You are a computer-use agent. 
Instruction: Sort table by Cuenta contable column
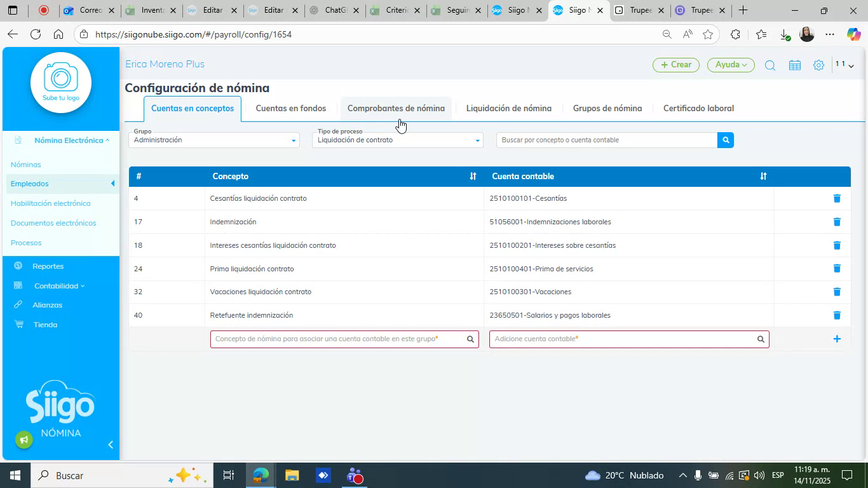(x=763, y=176)
